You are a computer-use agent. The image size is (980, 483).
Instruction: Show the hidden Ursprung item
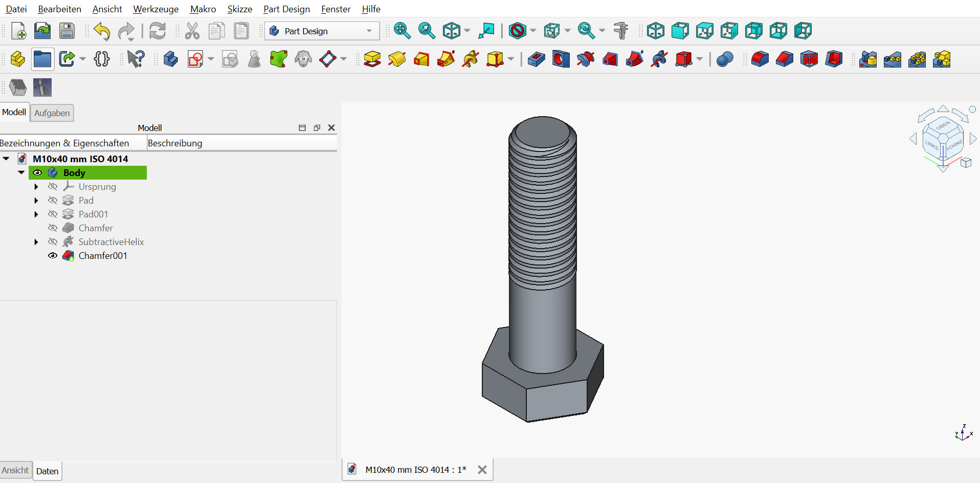[x=53, y=187]
